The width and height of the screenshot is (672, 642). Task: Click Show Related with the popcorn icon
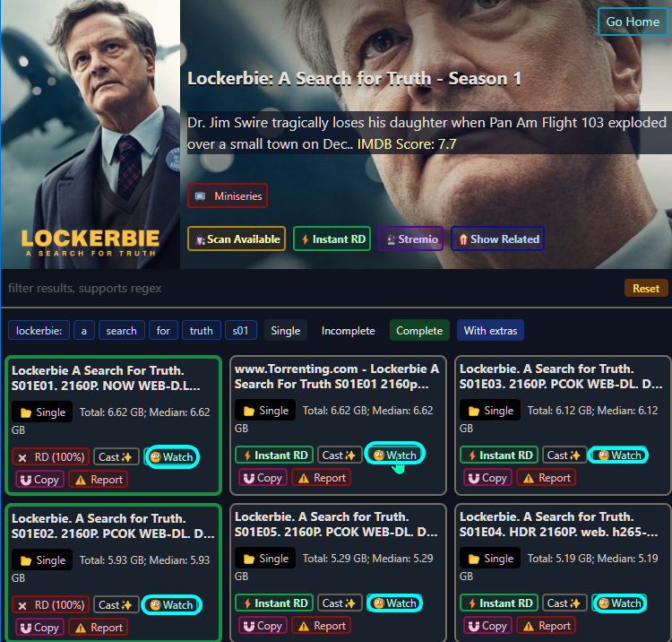point(497,239)
